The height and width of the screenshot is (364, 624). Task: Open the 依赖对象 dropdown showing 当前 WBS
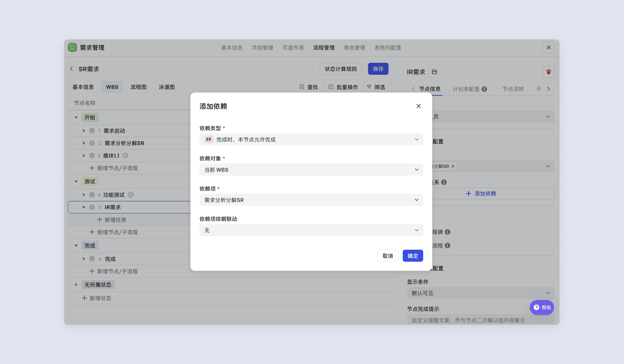(311, 170)
